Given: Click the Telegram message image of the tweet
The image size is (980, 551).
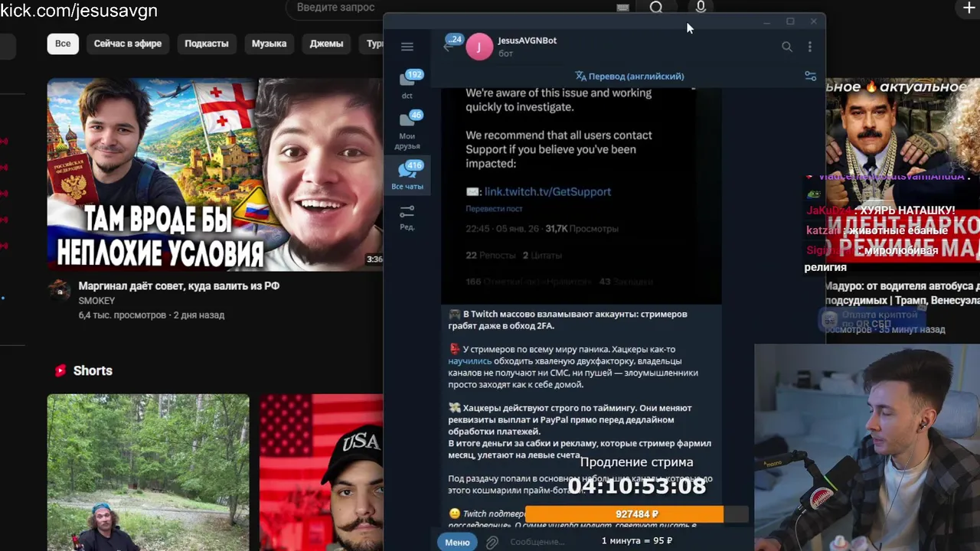Looking at the screenshot, I should pyautogui.click(x=581, y=195).
